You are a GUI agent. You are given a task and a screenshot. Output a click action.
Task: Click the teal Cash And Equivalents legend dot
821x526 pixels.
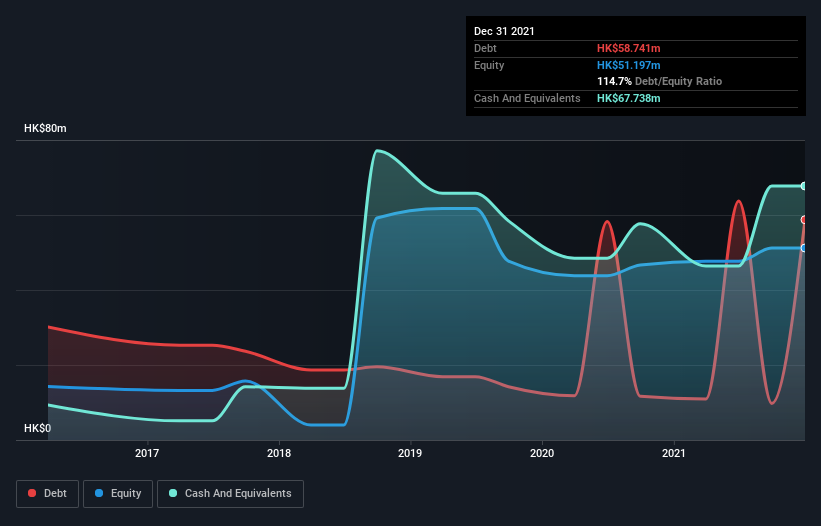(x=173, y=493)
